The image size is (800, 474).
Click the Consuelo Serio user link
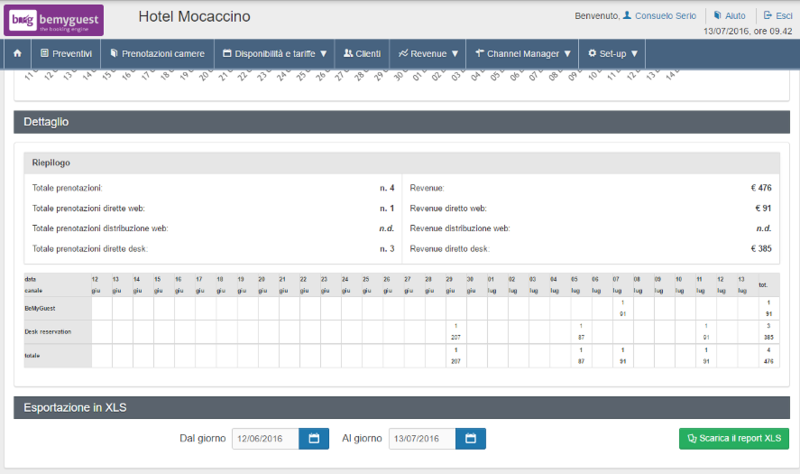[669, 16]
